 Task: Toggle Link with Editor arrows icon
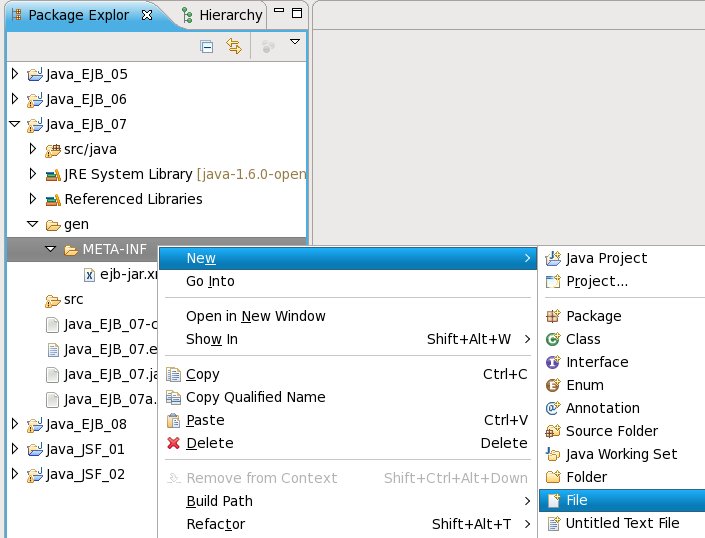[234, 46]
